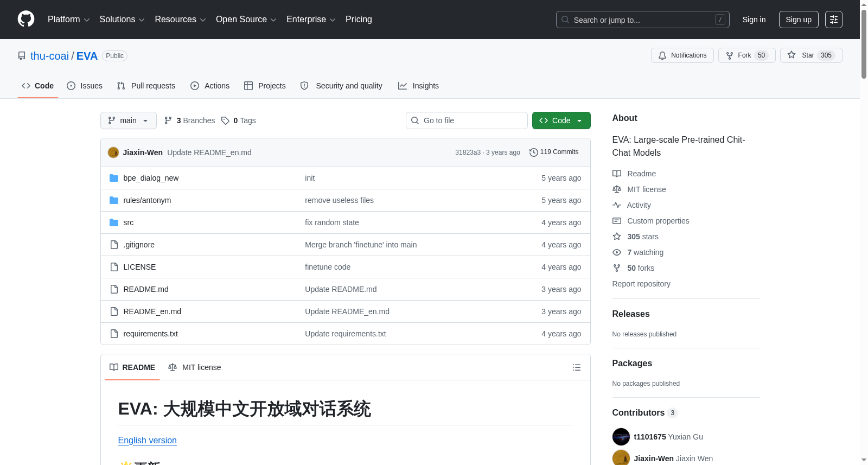Open commit hash 31823a3
The height and width of the screenshot is (465, 868).
tap(468, 152)
